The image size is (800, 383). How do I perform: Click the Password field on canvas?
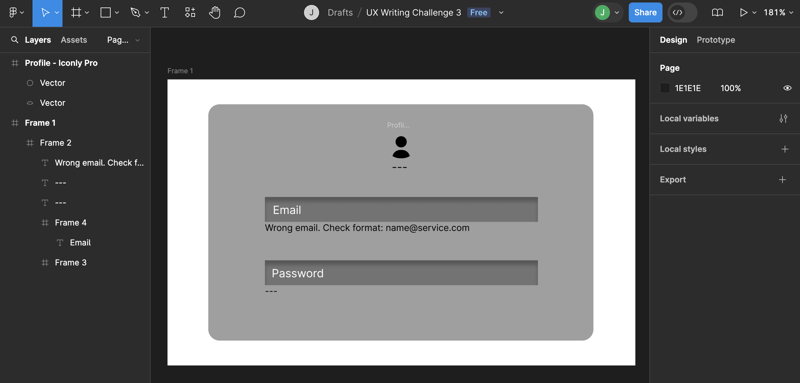401,273
